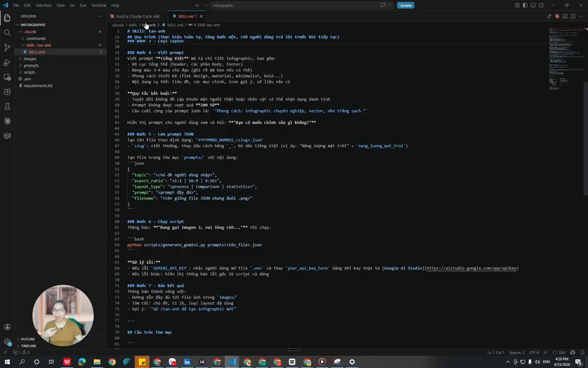Go forward with the navigation arrow

click(205, 5)
